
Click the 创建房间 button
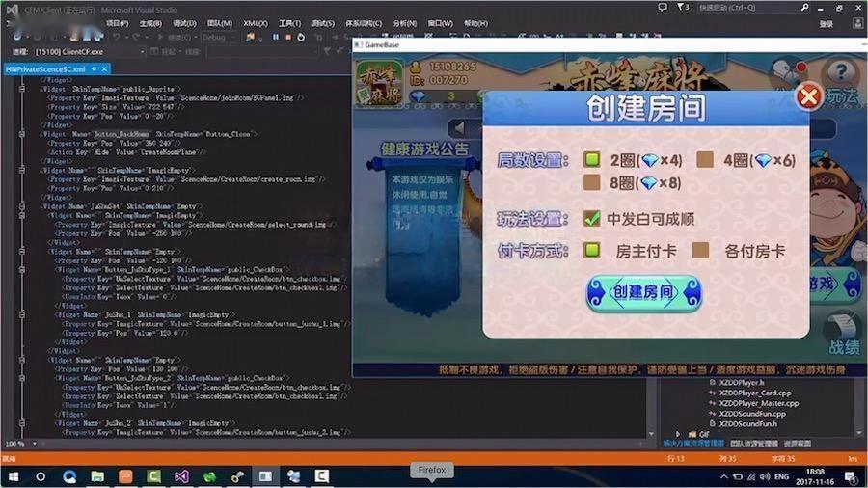(x=644, y=292)
